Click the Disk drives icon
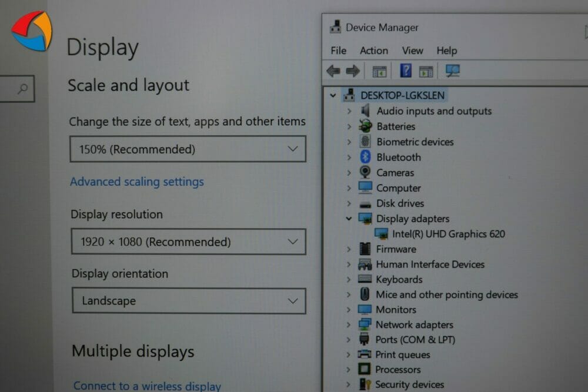 (365, 204)
